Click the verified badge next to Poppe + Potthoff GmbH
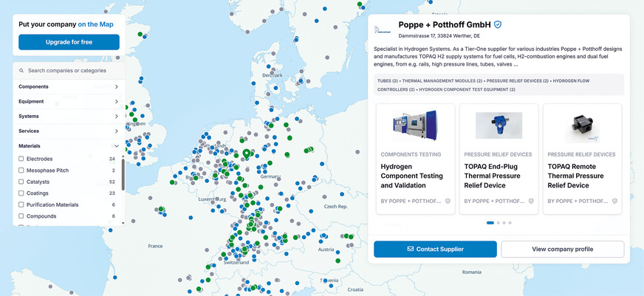The height and width of the screenshot is (296, 644). (x=498, y=24)
